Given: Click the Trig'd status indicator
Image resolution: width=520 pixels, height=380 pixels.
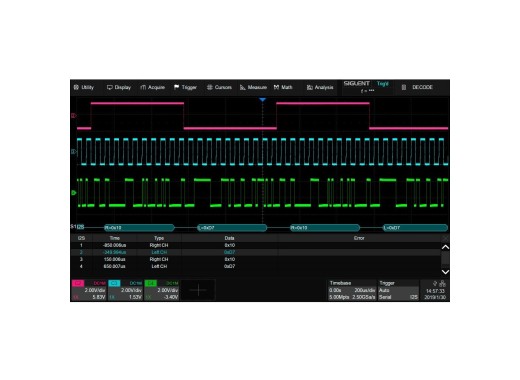Looking at the screenshot, I should 383,84.
